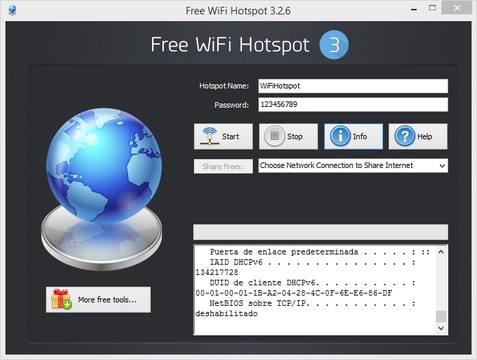Focus the Hotspot Name field
477x360 pixels.
tap(353, 86)
